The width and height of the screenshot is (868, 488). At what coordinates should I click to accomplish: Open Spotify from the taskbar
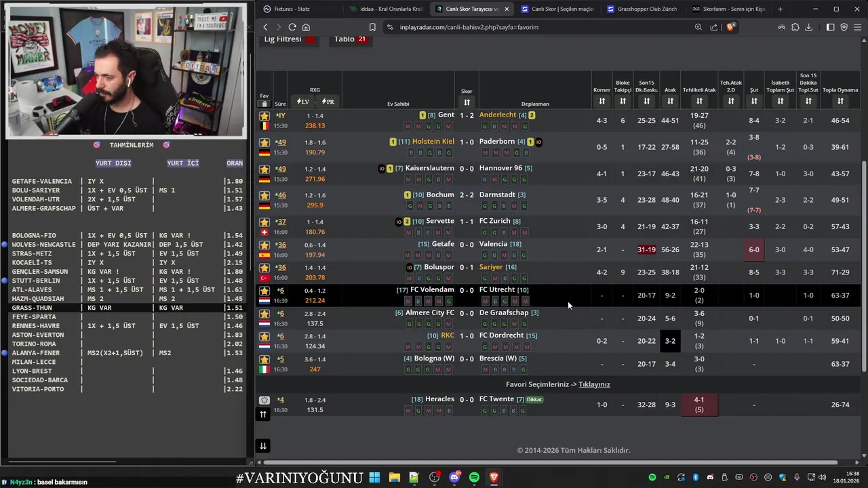(x=474, y=477)
